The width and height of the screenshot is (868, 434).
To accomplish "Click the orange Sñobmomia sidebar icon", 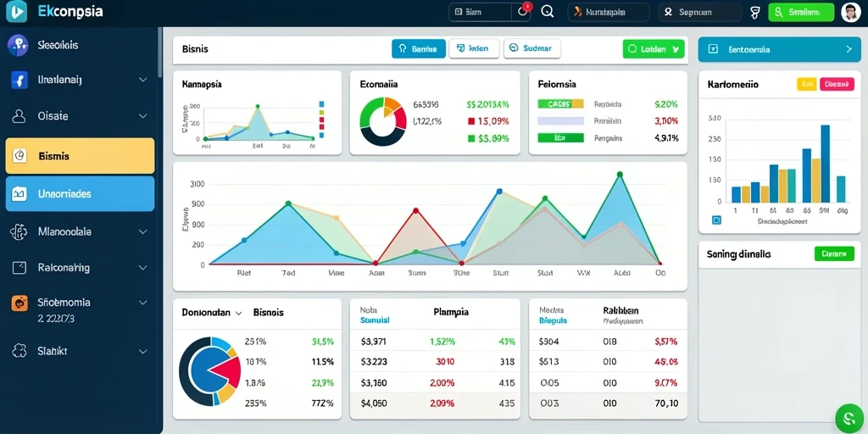I will coord(19,303).
